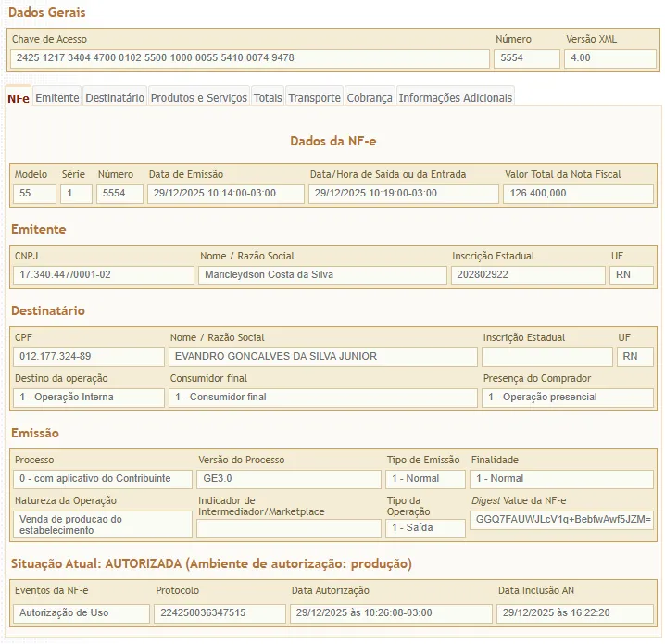Click the emitter CNPJ field
665x644 pixels.
[104, 275]
